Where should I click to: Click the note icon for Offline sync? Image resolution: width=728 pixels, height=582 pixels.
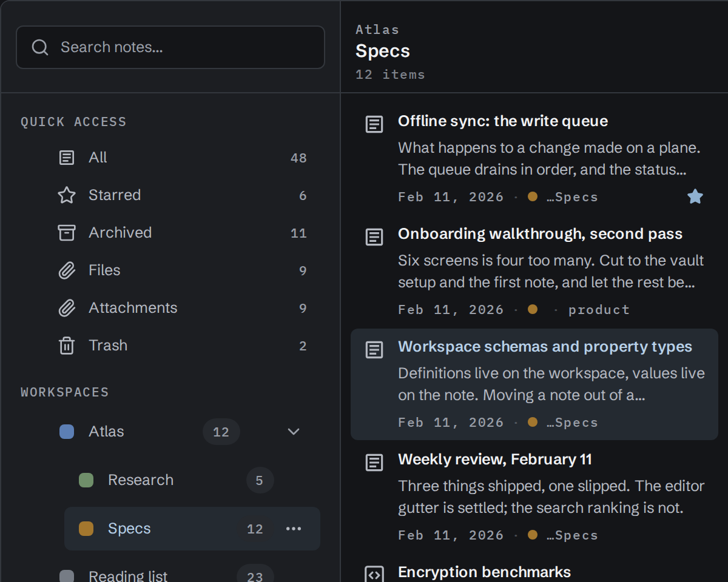coord(374,125)
